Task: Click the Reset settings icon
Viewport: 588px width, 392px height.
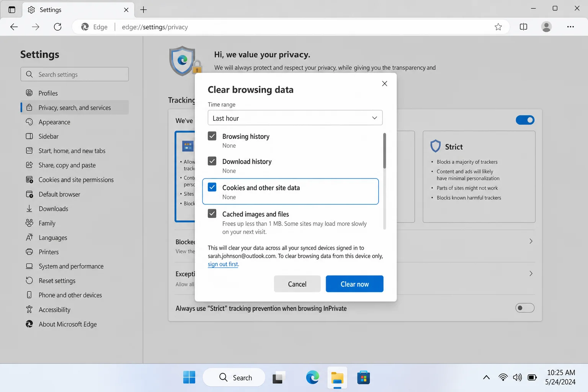Action: (x=29, y=281)
